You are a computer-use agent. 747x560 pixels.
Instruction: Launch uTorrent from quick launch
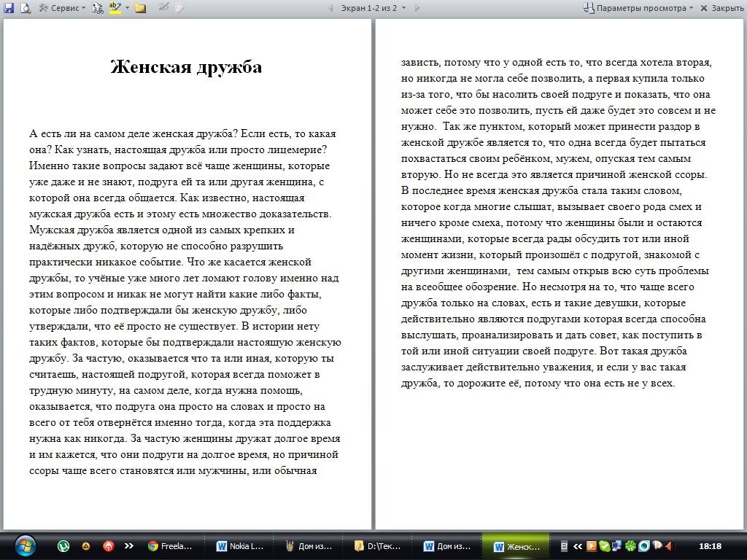tap(63, 546)
